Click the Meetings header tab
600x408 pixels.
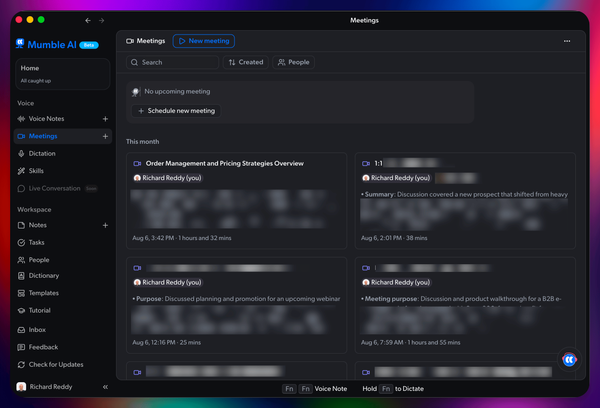[x=146, y=41]
